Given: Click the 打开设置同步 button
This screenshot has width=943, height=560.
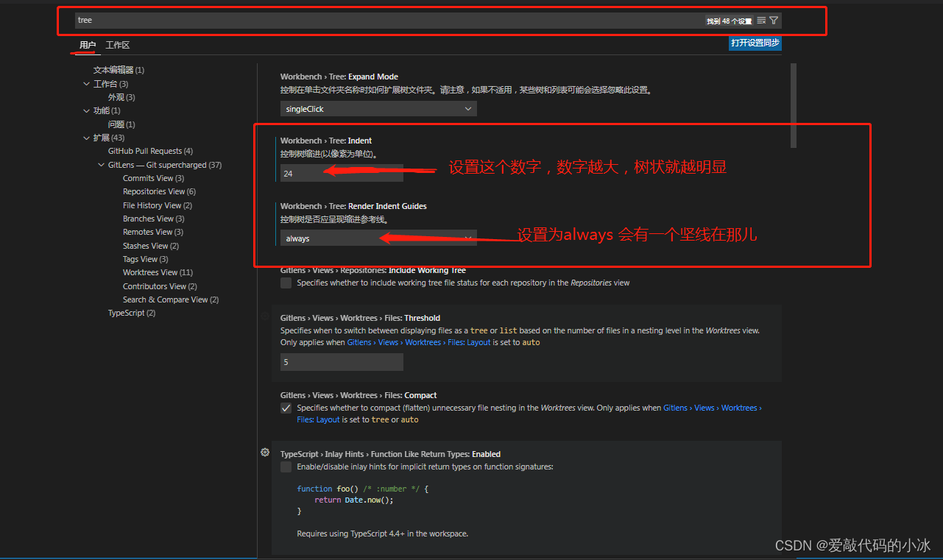Looking at the screenshot, I should (x=755, y=43).
